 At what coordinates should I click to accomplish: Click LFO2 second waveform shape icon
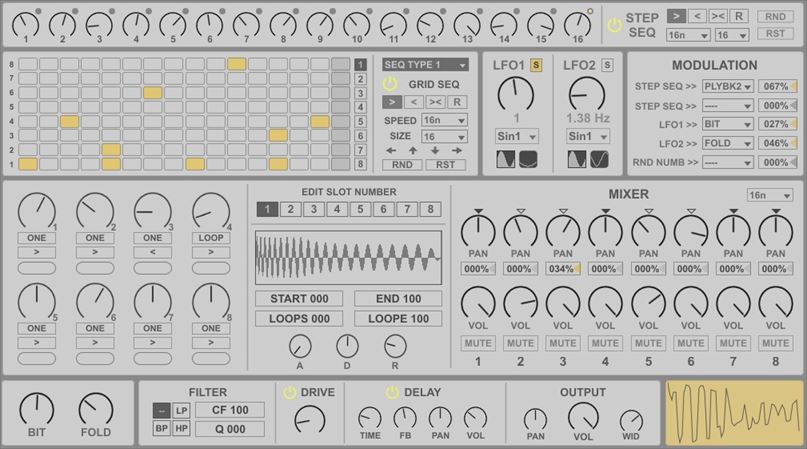coord(599,159)
